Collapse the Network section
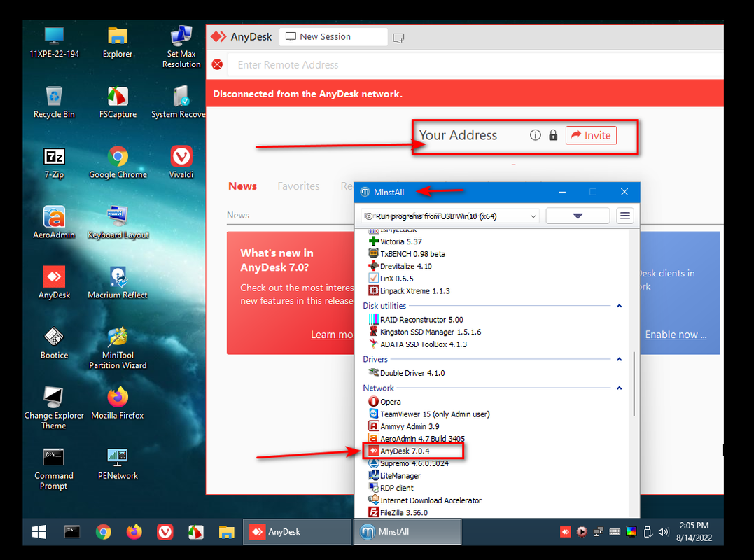The height and width of the screenshot is (560, 754). tap(620, 388)
